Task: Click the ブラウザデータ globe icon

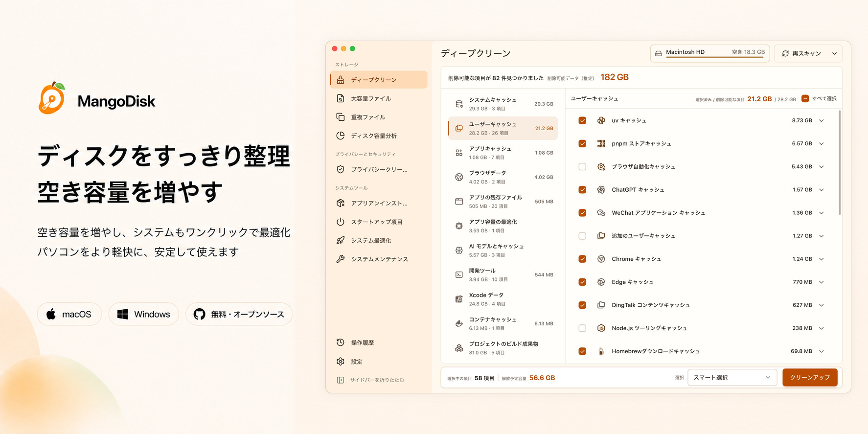Action: tap(459, 177)
